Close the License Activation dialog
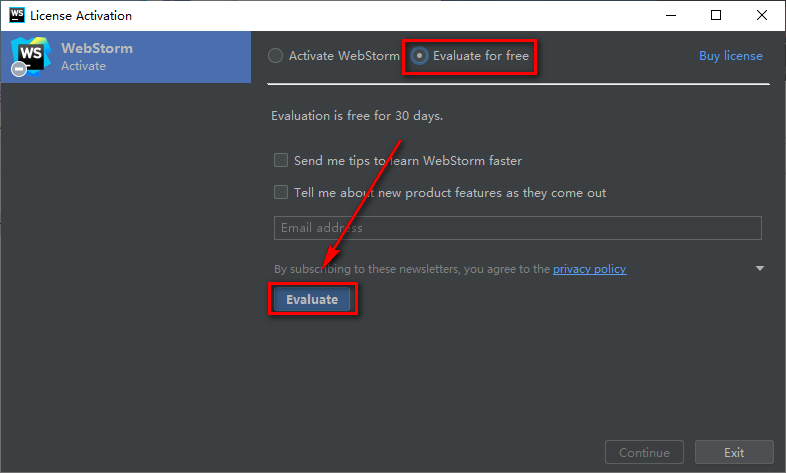Viewport: 786px width, 473px height. pyautogui.click(x=762, y=16)
